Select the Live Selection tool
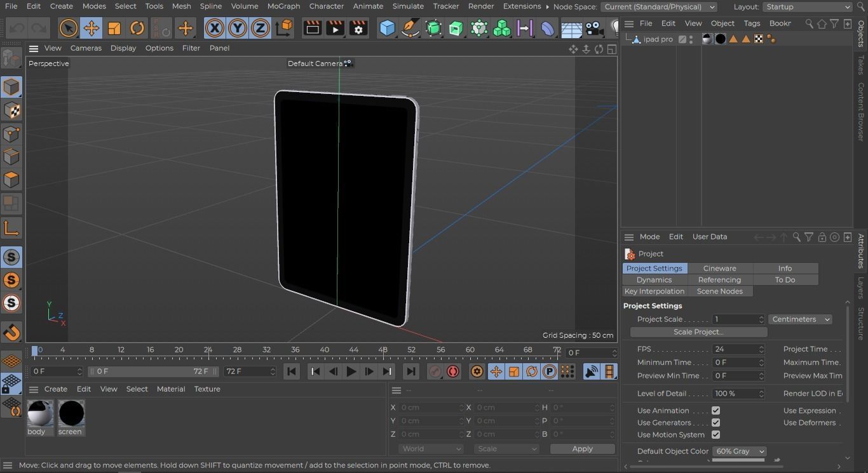 click(x=68, y=28)
